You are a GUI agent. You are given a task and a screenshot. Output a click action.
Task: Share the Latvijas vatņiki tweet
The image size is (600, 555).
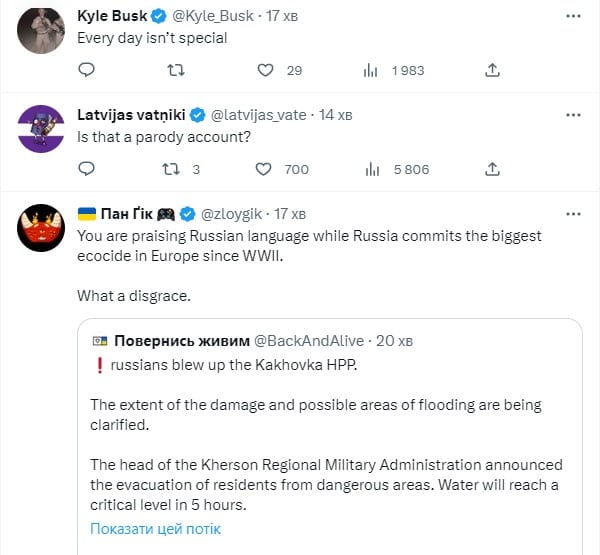[492, 169]
